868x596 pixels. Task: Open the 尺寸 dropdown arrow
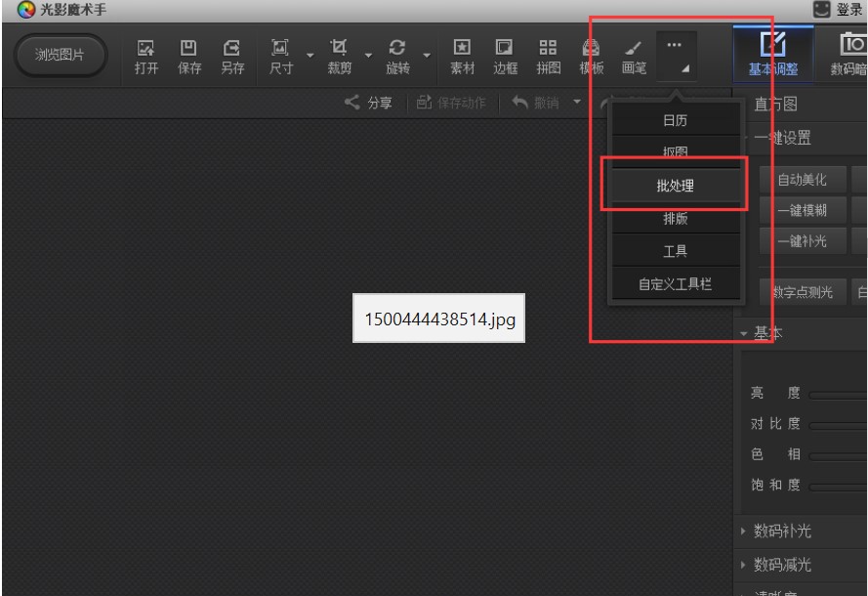pos(310,56)
